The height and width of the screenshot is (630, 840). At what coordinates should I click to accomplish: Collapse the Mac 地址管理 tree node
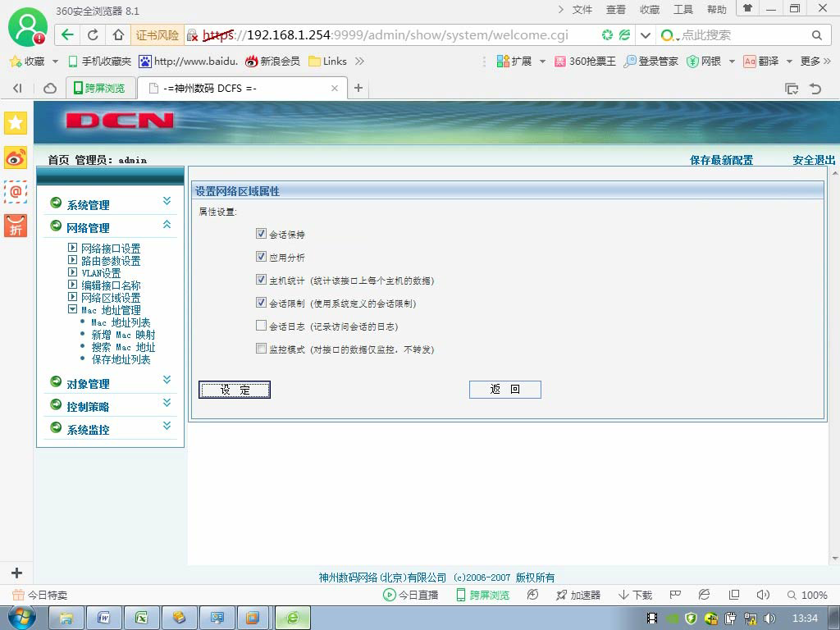(73, 309)
